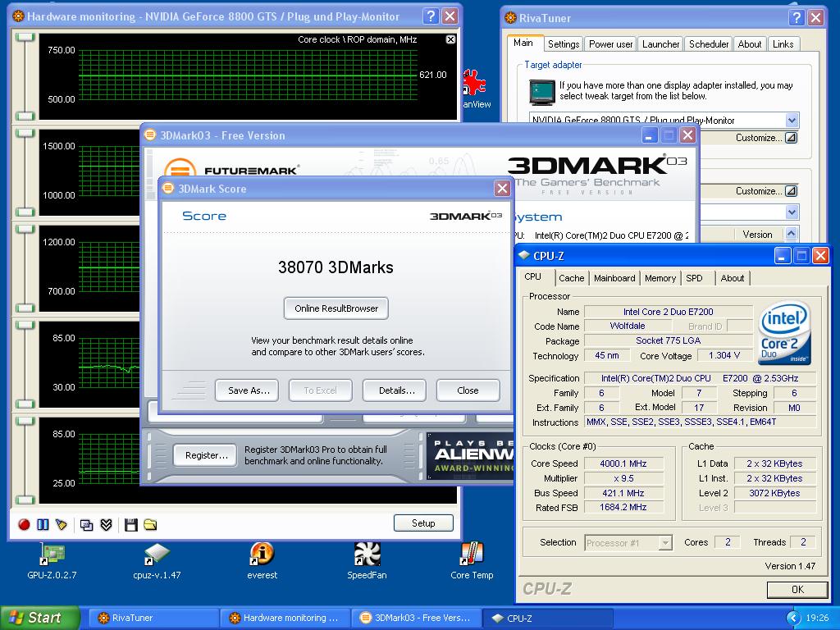Viewport: 840px width, 630px height.
Task: Click the red record button in Hardware monitoring
Action: click(24, 524)
